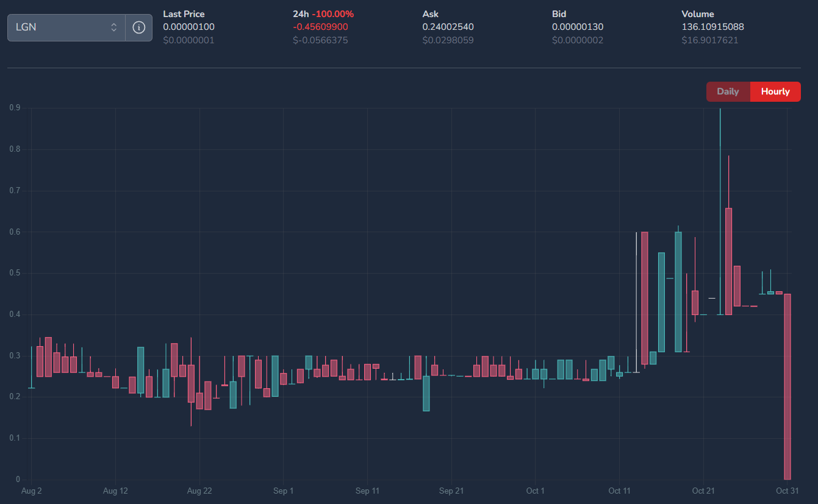Switch the chart to Daily view

pos(728,91)
